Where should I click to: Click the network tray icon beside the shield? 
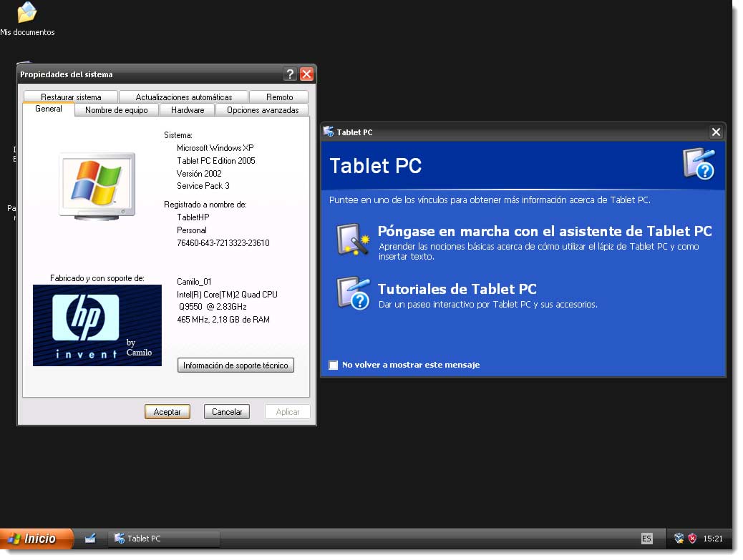(x=679, y=539)
